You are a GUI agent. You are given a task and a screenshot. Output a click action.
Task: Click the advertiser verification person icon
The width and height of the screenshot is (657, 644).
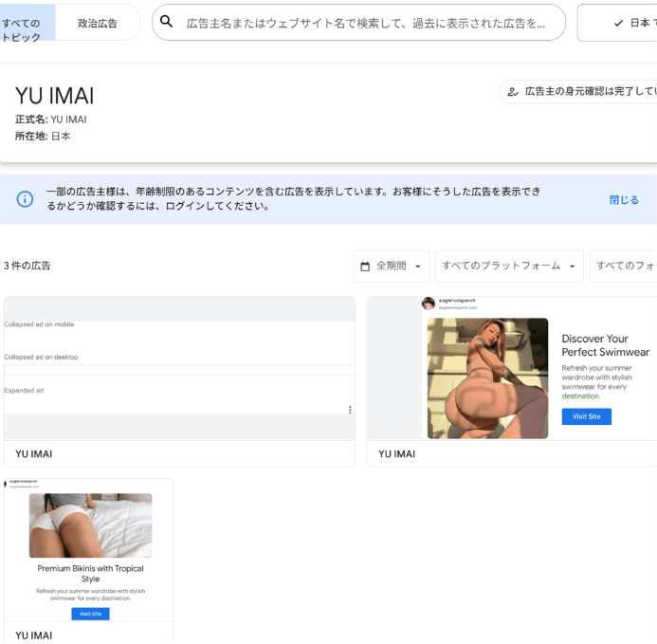pos(513,91)
